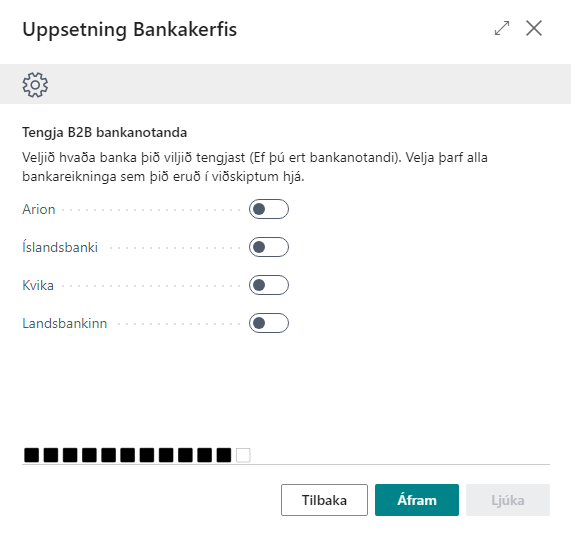Viewport: 571px width, 540px height.
Task: Go back with the Tilbaka button
Action: 324,500
